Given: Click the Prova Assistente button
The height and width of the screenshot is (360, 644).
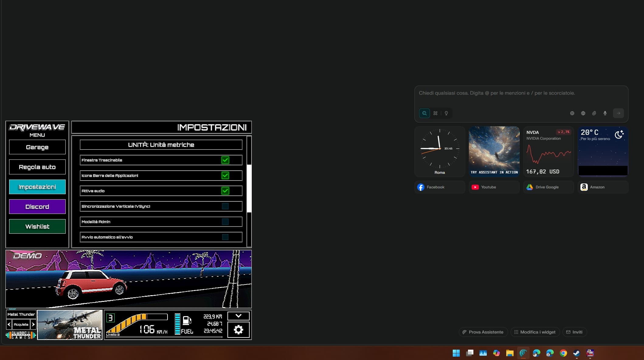Looking at the screenshot, I should click(483, 332).
